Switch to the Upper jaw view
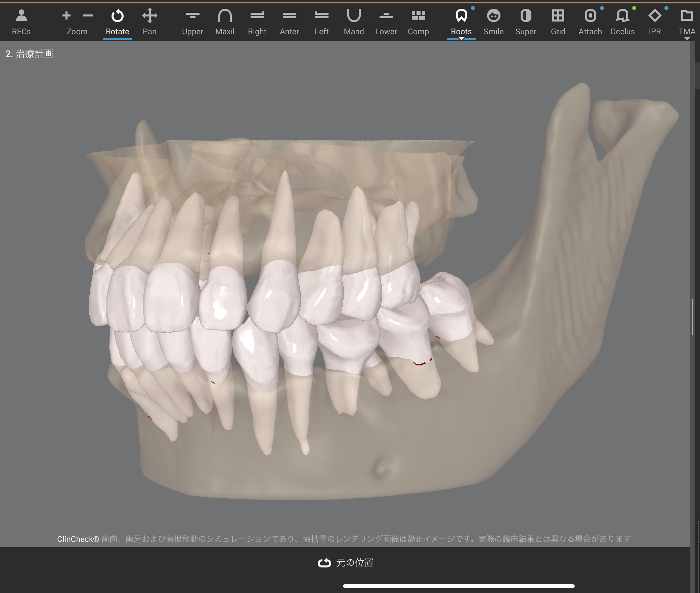The image size is (700, 593). pyautogui.click(x=192, y=22)
